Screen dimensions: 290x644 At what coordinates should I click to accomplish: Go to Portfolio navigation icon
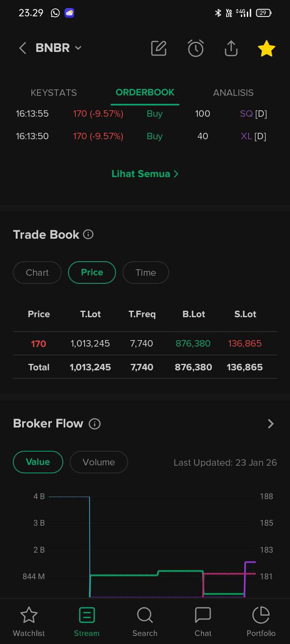[x=261, y=622]
